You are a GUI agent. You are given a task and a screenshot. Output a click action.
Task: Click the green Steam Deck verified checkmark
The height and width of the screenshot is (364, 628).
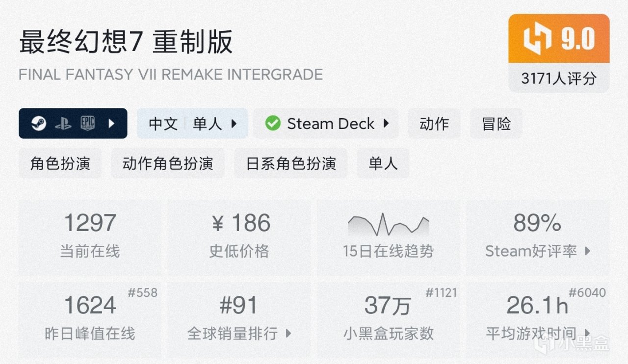[273, 124]
